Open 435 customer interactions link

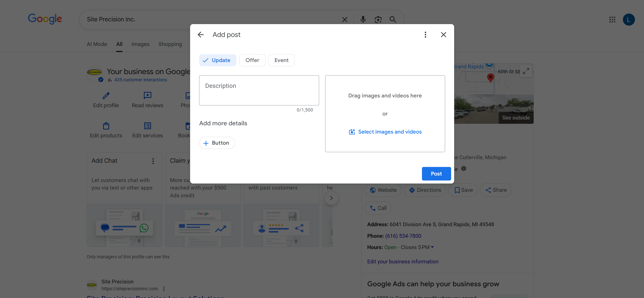(x=141, y=80)
